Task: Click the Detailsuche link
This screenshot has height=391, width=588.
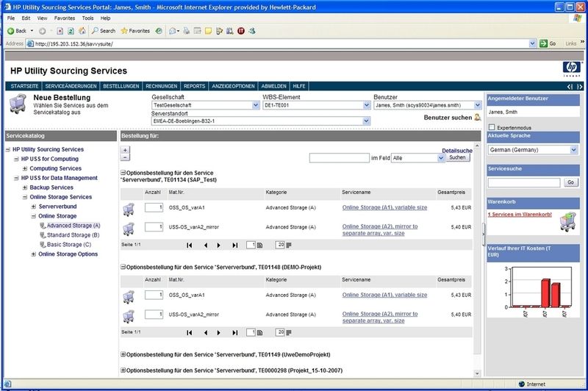Action: pos(457,151)
